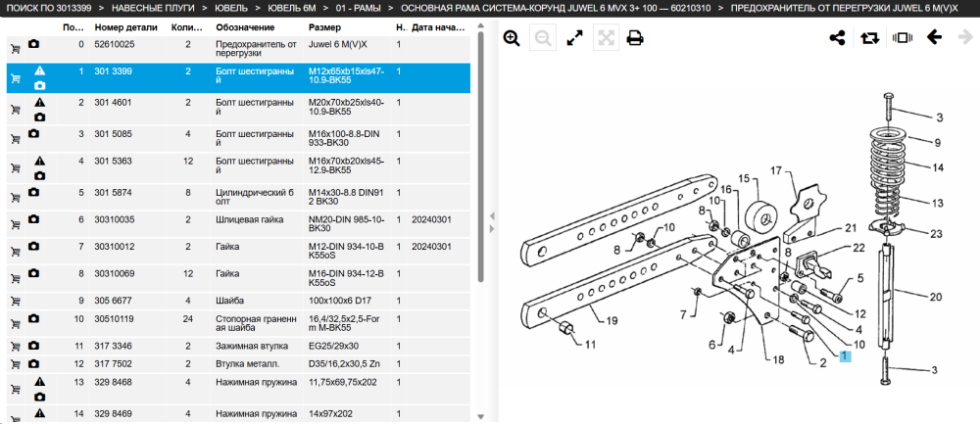View warning icon for part 329 8468
The width and height of the screenshot is (980, 424).
pos(39,381)
